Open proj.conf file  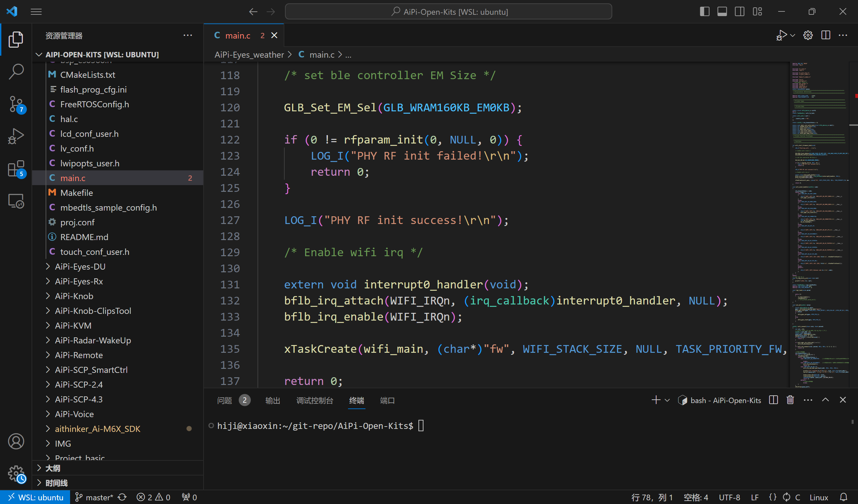click(x=118, y=222)
